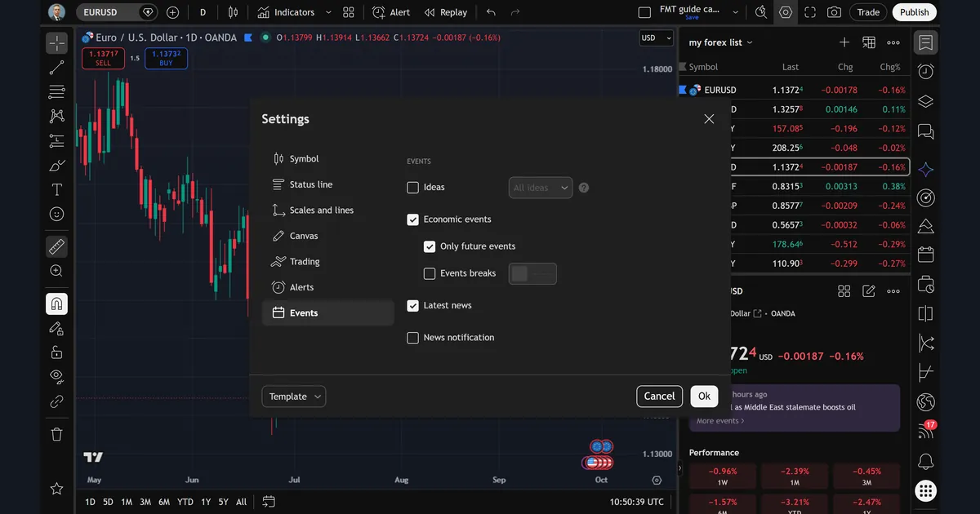Take a chart snapshot with camera
Viewport: 980px width, 514px height.
834,12
